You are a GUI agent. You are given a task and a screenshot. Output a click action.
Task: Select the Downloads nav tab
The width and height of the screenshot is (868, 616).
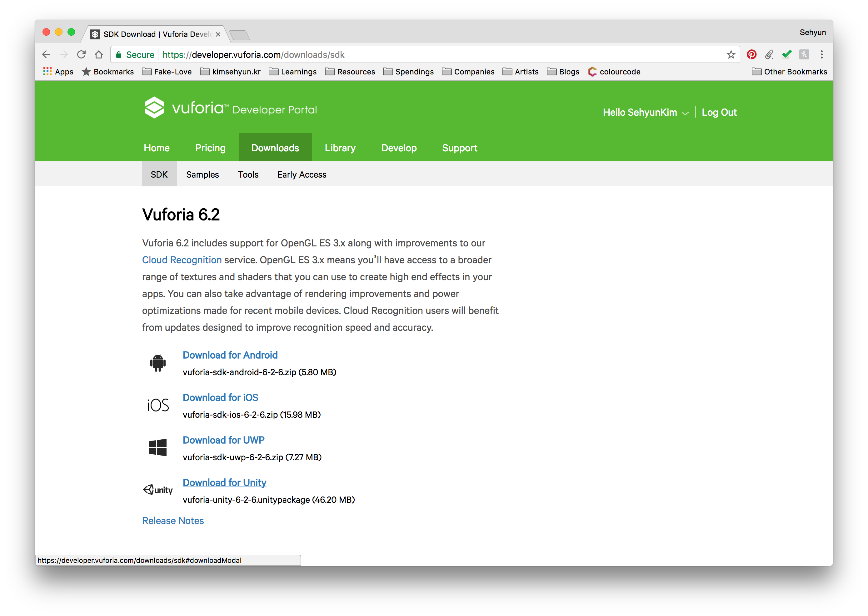275,148
